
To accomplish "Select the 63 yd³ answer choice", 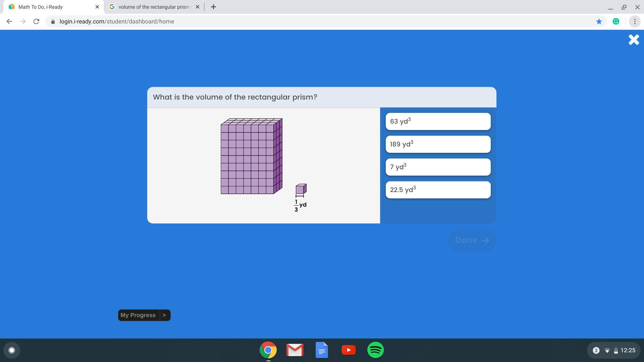I will click(438, 121).
